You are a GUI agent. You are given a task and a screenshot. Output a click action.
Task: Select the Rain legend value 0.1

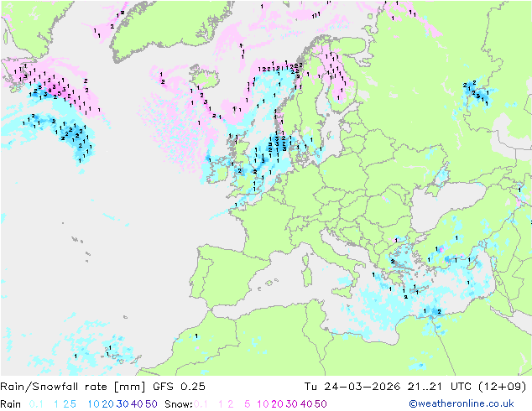[36, 404]
